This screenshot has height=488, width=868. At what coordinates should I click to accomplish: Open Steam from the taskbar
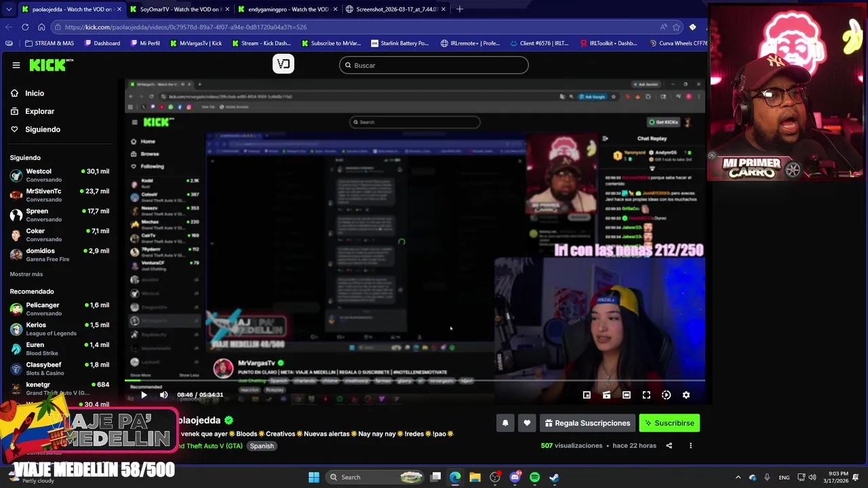pos(554,477)
